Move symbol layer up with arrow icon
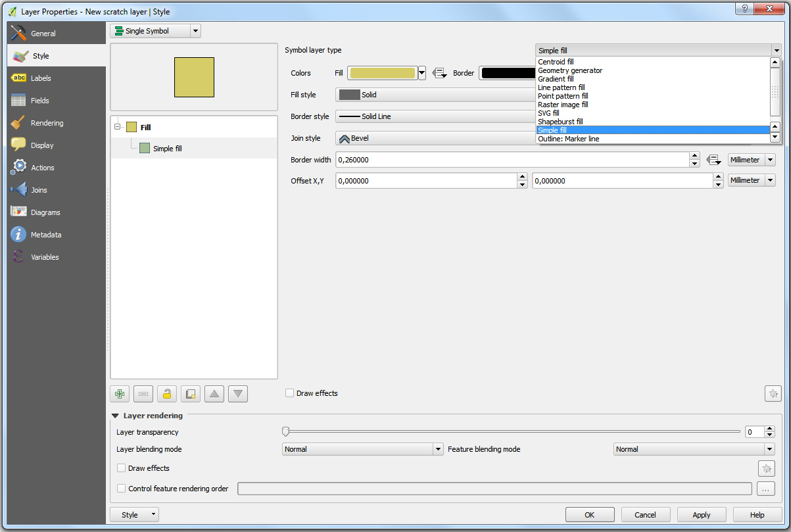 [214, 395]
